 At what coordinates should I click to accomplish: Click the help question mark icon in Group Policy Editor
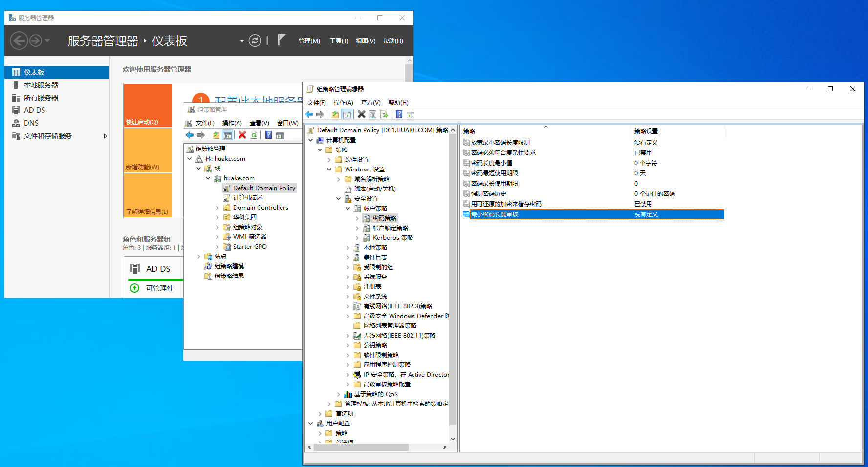(x=399, y=115)
